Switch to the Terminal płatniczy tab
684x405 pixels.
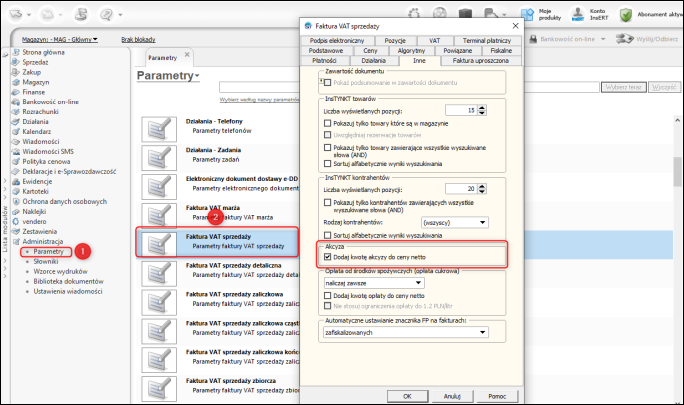click(487, 41)
